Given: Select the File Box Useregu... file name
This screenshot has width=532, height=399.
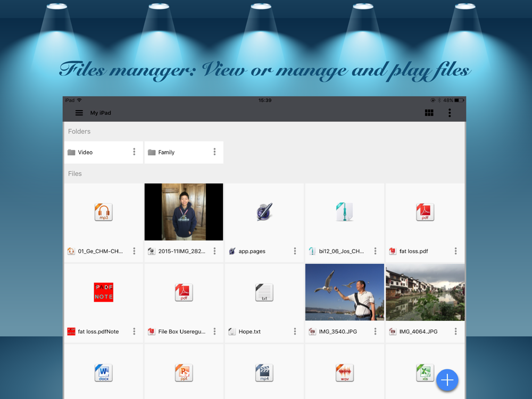Looking at the screenshot, I should click(182, 332).
